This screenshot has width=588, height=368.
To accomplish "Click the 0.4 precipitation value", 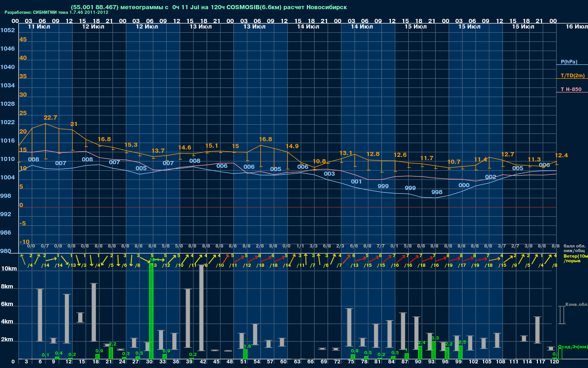I will pyautogui.click(x=59, y=353).
